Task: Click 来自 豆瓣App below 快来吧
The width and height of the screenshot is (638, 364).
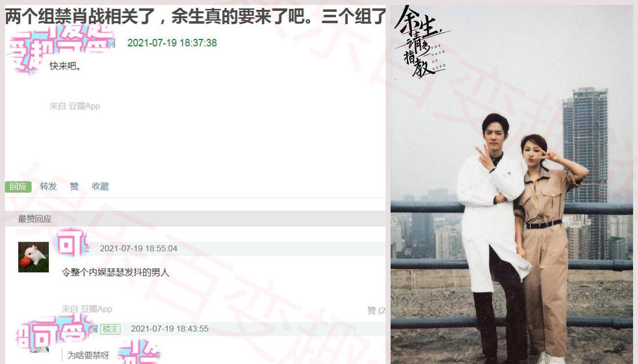Action: coord(75,106)
